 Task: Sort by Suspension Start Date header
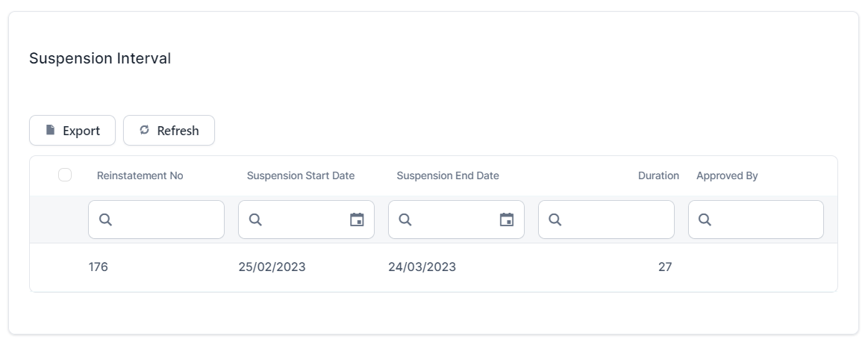click(x=301, y=175)
